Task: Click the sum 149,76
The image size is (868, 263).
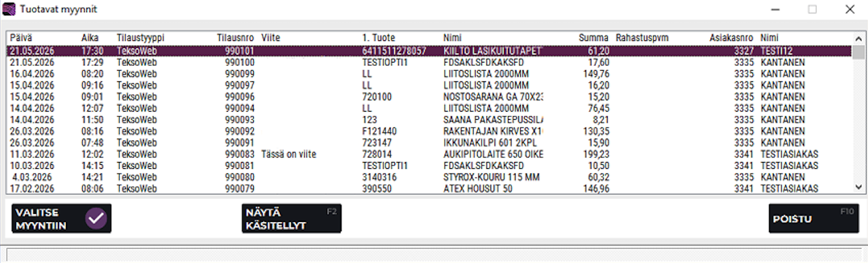Action: [x=596, y=73]
